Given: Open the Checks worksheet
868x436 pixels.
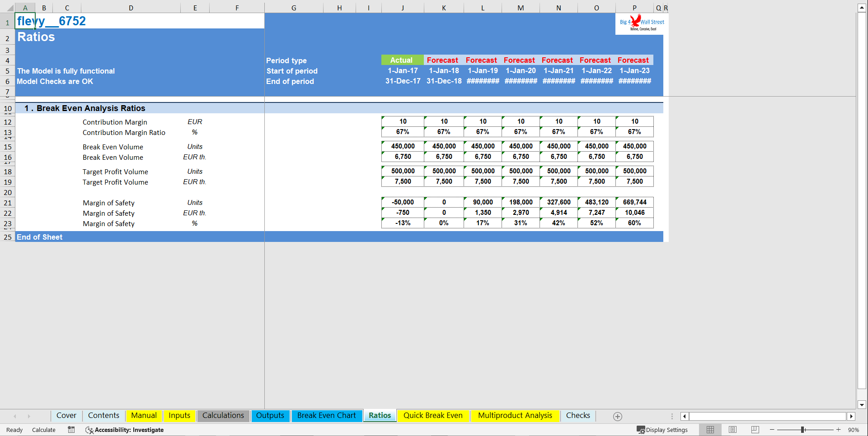Looking at the screenshot, I should 578,415.
